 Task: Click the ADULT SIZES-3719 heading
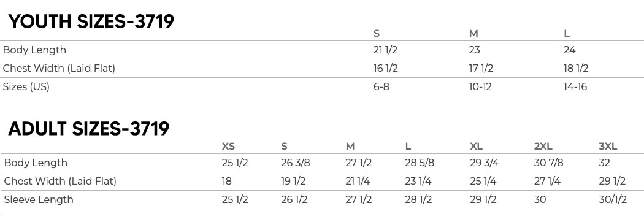[89, 129]
